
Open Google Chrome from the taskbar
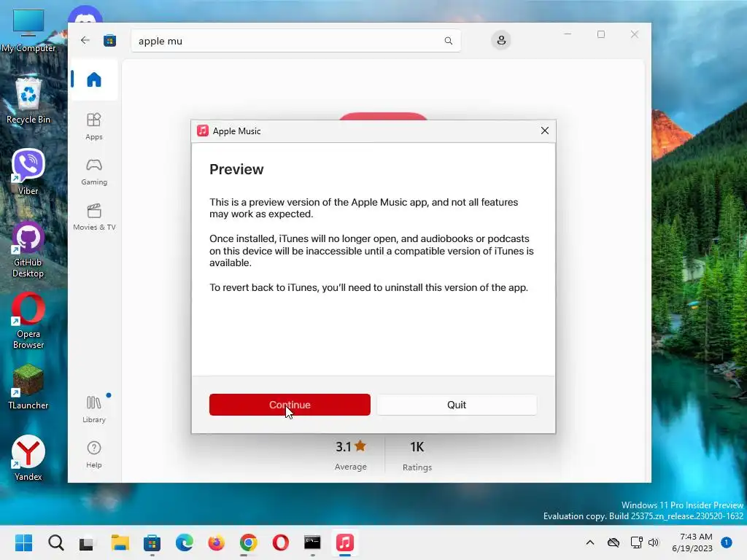point(248,542)
